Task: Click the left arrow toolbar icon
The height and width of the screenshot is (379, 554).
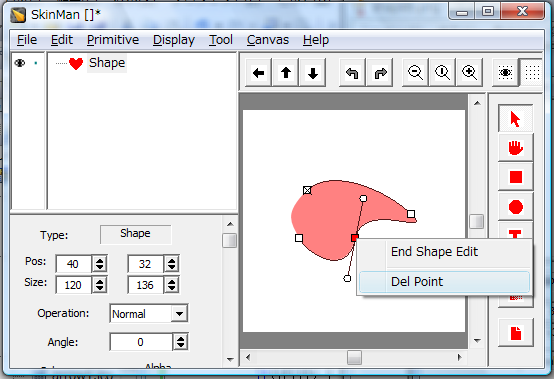Action: click(259, 73)
